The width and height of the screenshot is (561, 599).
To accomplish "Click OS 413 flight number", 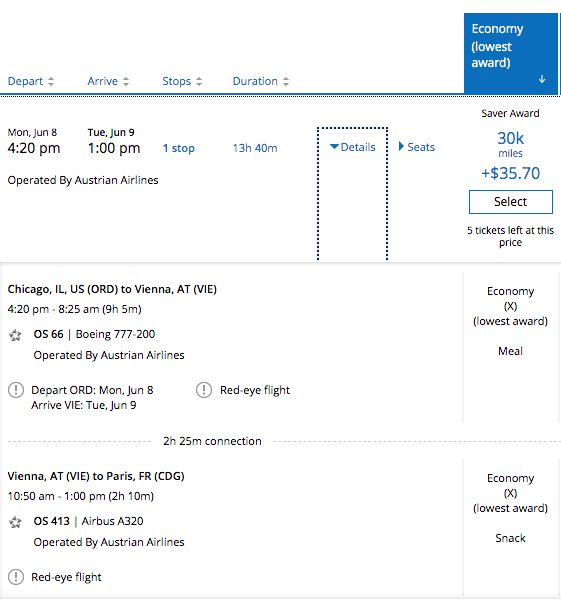I will (x=52, y=521).
